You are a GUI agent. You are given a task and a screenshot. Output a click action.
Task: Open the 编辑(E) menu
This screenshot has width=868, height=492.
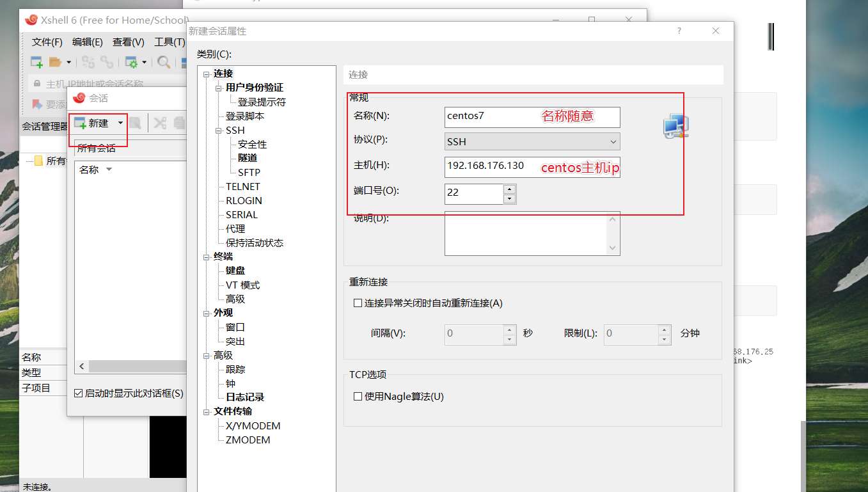coord(88,42)
